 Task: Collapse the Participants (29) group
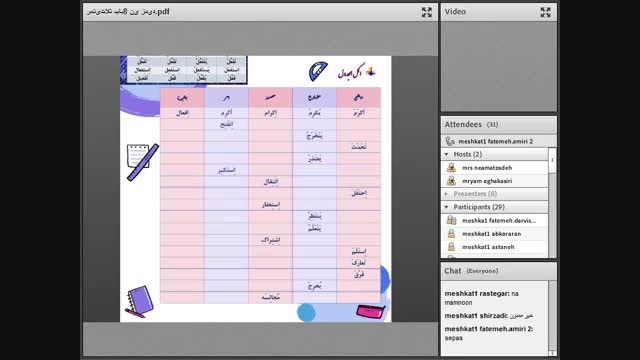click(447, 207)
